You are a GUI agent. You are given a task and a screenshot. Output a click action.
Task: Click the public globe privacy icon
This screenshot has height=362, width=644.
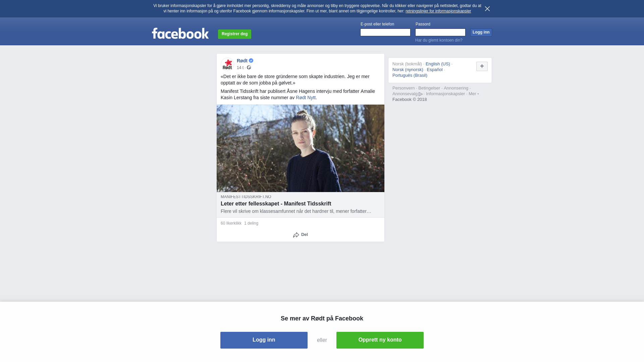click(x=249, y=68)
